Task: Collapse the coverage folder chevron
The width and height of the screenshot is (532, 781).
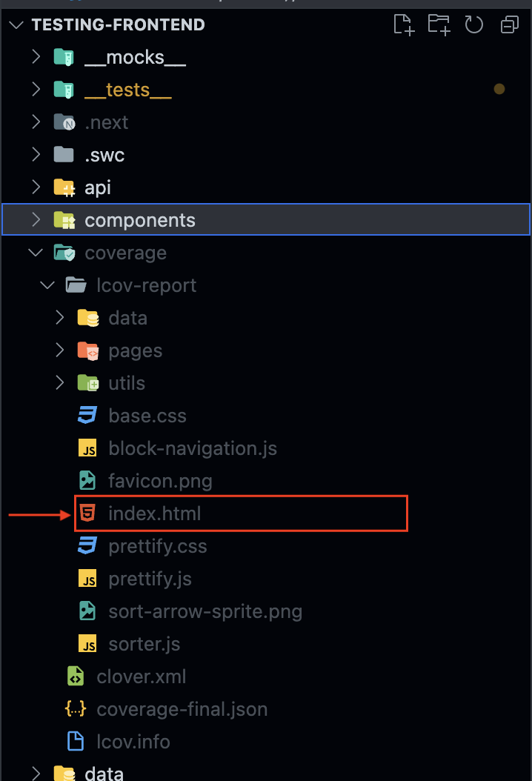Action: pos(35,252)
